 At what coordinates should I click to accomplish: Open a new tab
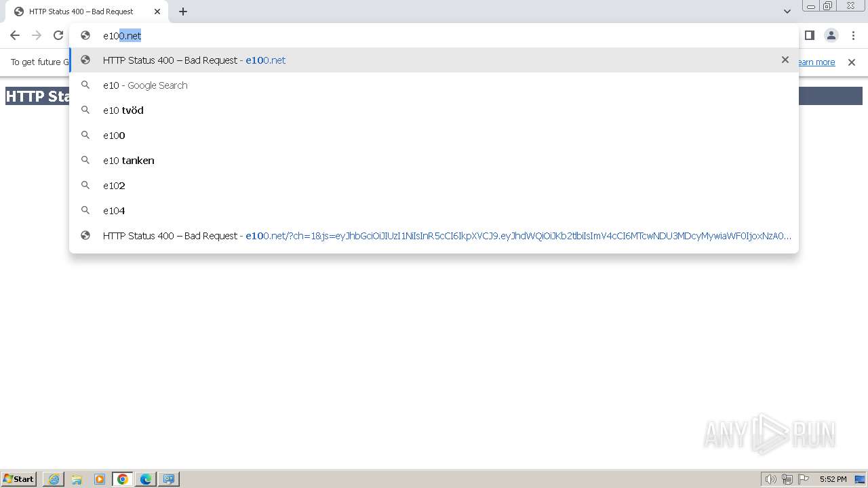(x=183, y=12)
